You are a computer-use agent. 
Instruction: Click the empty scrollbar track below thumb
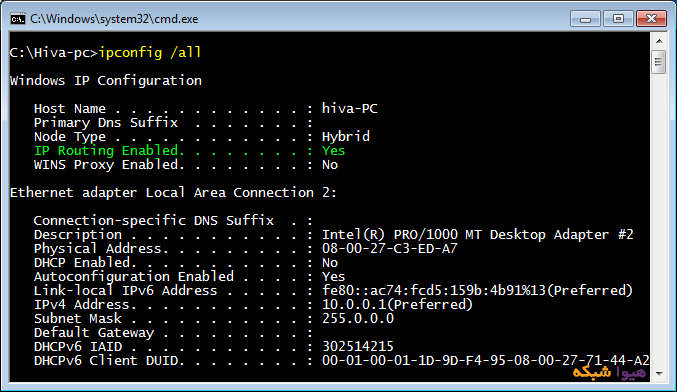(659, 220)
